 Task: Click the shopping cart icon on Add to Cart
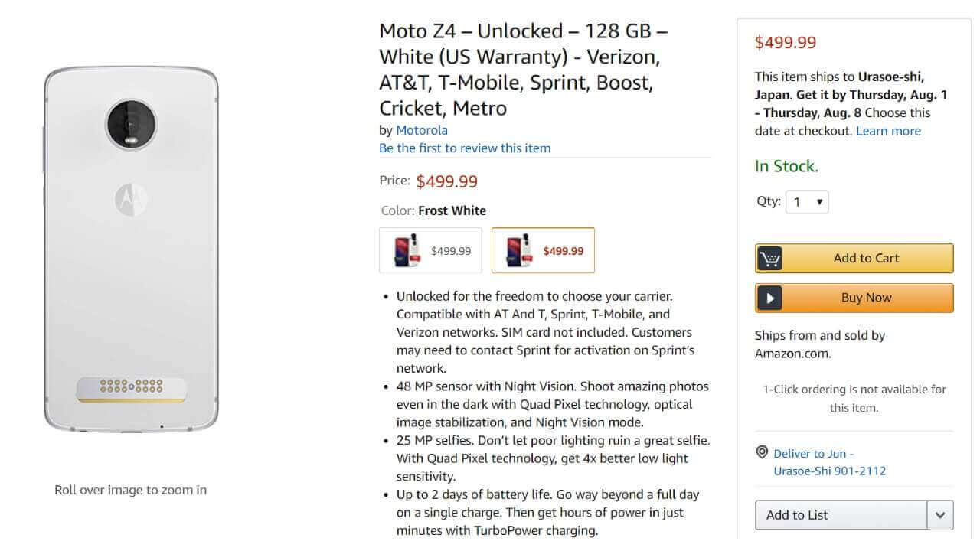[x=770, y=259]
